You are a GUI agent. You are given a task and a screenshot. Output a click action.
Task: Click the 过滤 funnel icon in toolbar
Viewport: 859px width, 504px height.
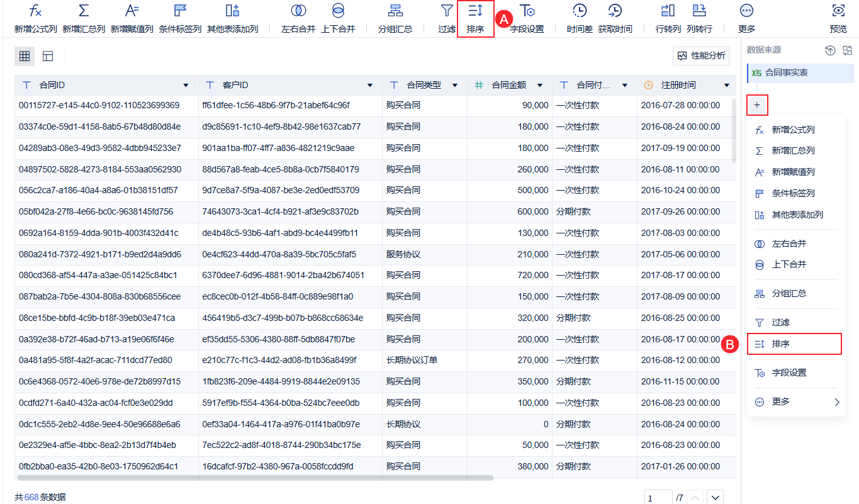point(447,11)
